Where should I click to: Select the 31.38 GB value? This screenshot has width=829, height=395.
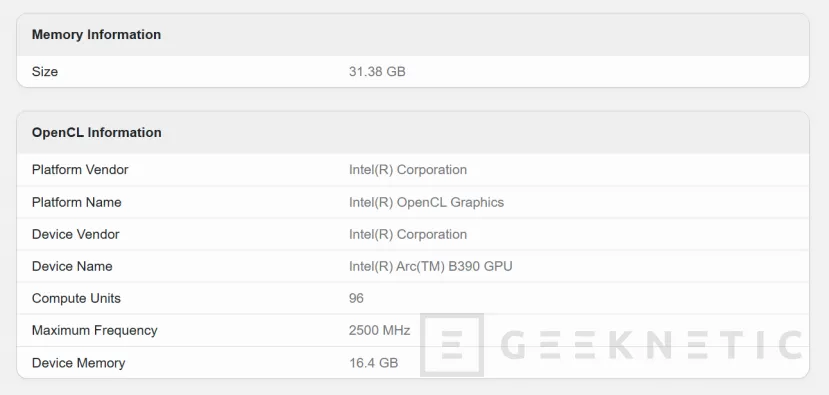tap(377, 71)
